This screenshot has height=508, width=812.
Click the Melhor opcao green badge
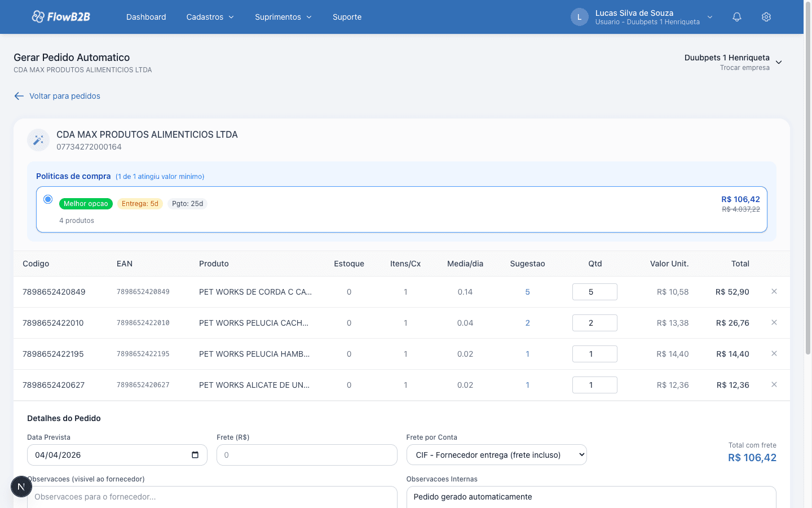(86, 204)
